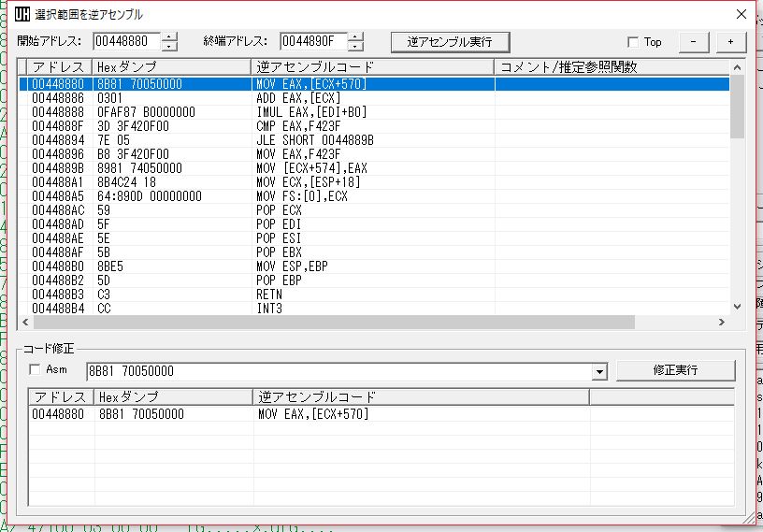This screenshot has width=763, height=532.
Task: Click the 逆アセンブルコード column header in upper list
Action: click(x=373, y=66)
